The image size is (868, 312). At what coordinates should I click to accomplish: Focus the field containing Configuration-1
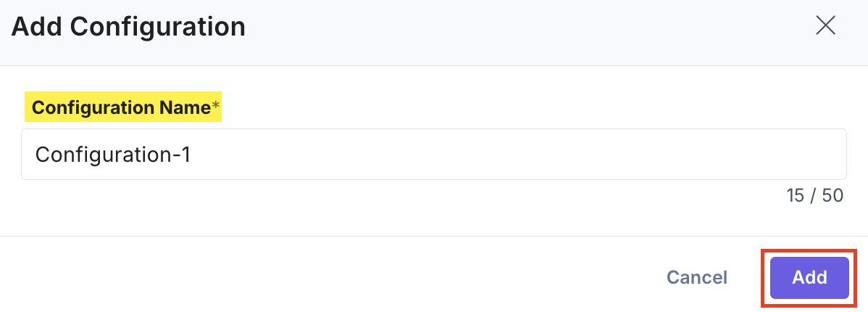(x=433, y=155)
